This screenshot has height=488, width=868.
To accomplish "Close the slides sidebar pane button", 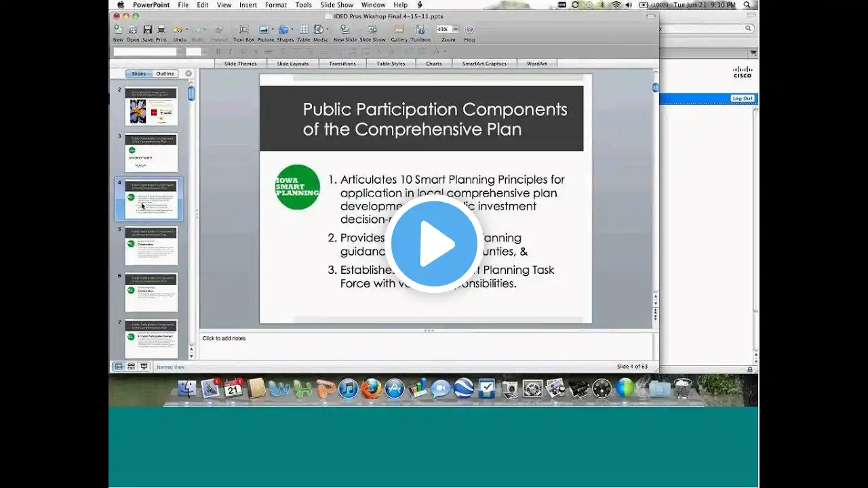I will (189, 74).
